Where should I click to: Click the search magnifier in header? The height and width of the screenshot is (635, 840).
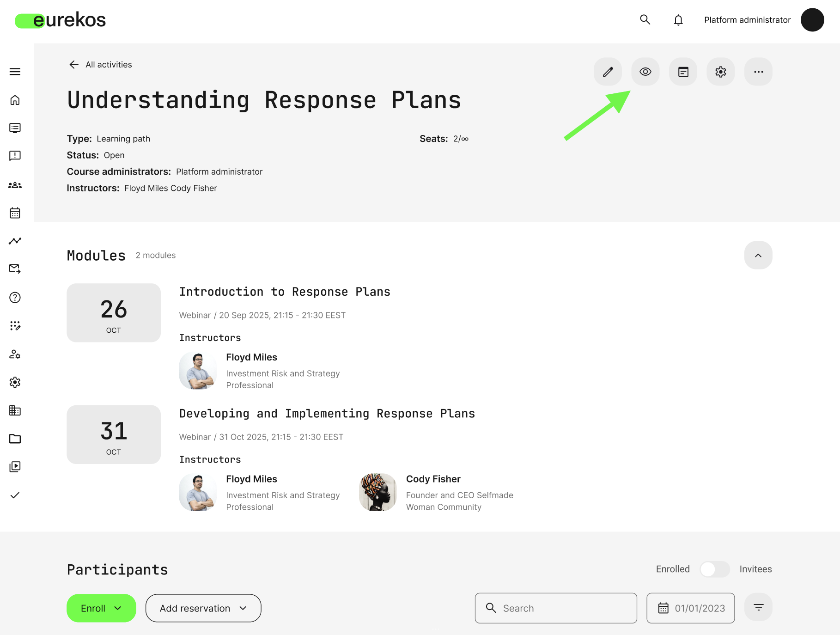click(x=645, y=19)
